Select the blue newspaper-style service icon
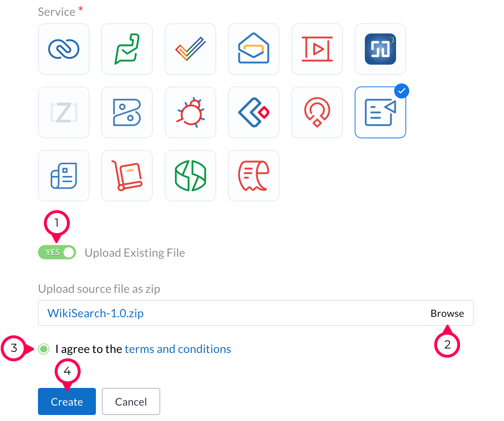This screenshot has height=421, width=504. tap(64, 176)
